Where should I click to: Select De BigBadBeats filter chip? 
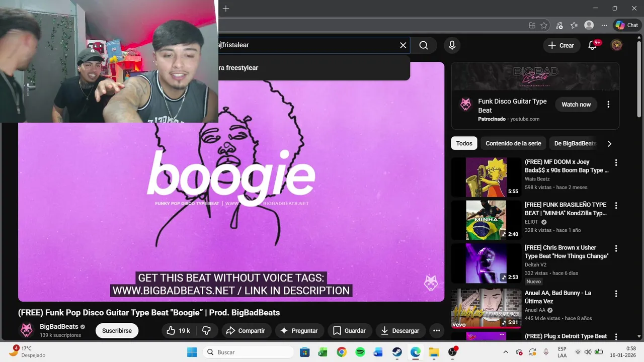coord(575,143)
